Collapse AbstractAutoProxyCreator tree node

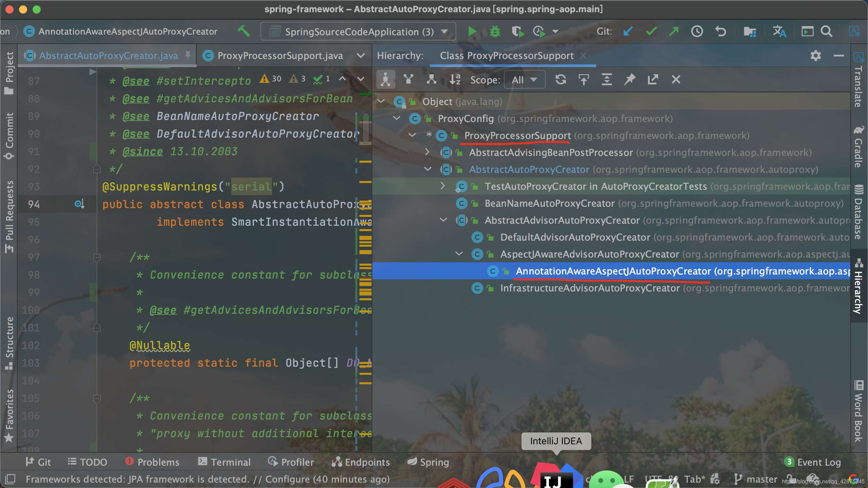pos(428,169)
